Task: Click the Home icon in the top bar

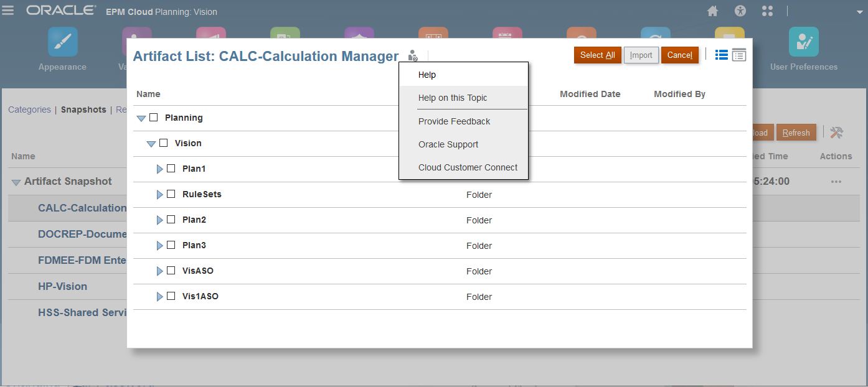Action: tap(712, 11)
